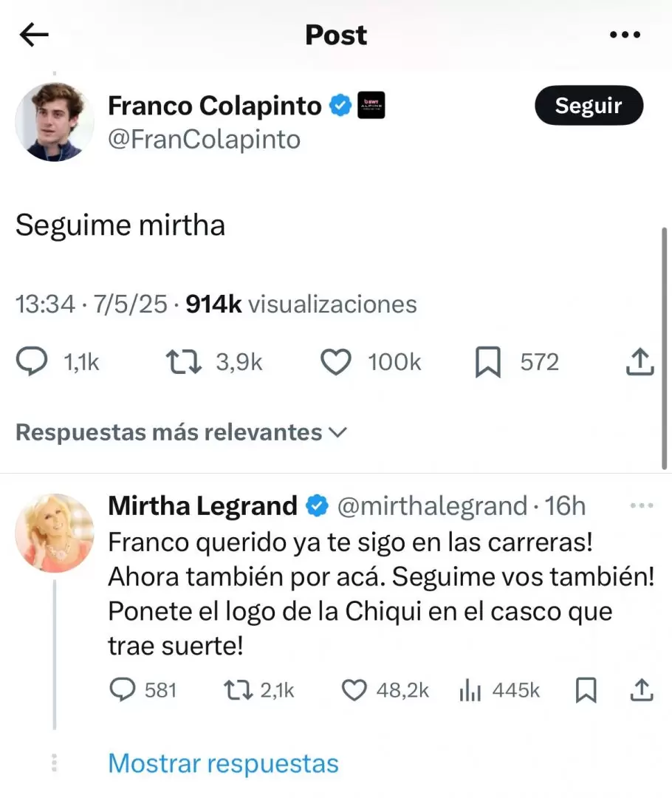Reply to Mirtha Legrand's comment
Screen dimensions: 672x798
point(120,690)
